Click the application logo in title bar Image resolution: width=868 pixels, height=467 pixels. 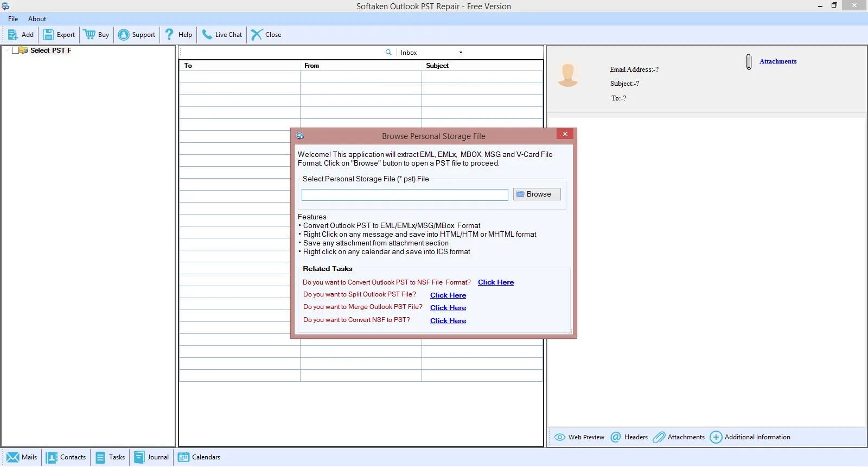[5, 6]
